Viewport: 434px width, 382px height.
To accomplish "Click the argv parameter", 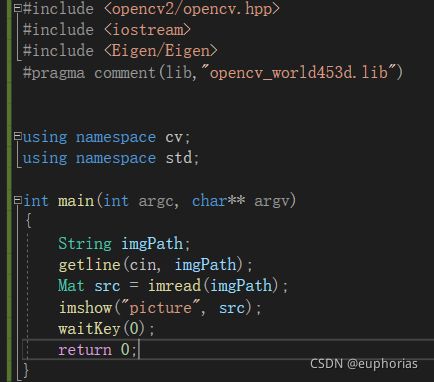I will pyautogui.click(x=272, y=202).
